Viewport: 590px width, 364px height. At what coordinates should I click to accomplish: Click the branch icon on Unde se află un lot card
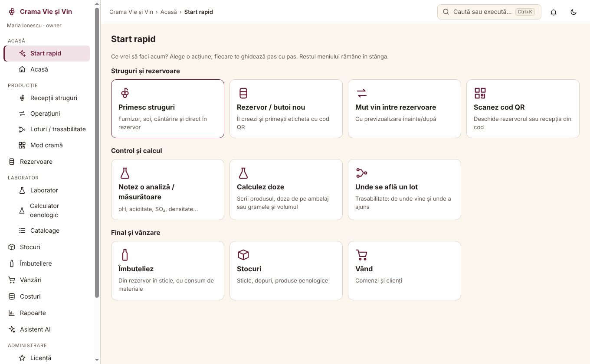click(x=362, y=173)
